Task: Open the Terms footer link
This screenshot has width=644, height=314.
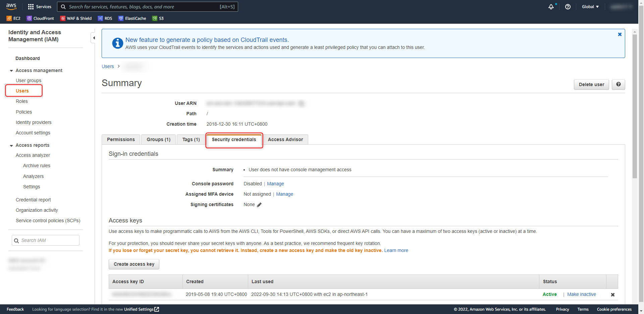Action: coord(583,309)
